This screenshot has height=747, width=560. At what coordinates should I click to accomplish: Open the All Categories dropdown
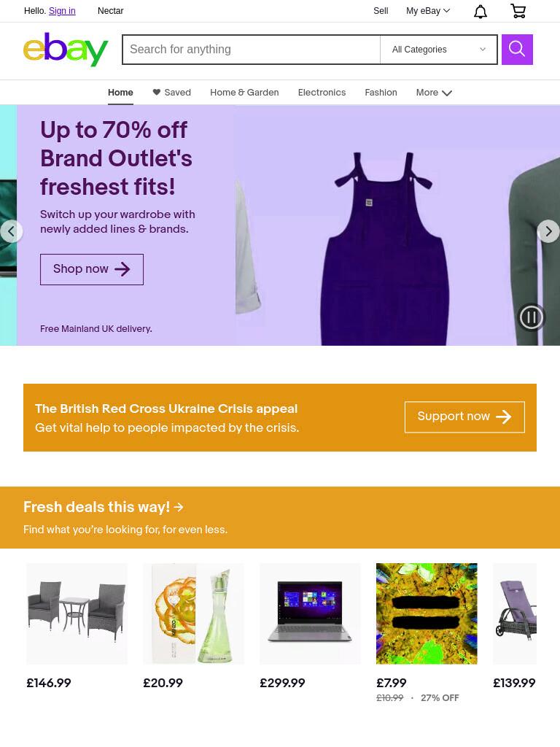[438, 49]
